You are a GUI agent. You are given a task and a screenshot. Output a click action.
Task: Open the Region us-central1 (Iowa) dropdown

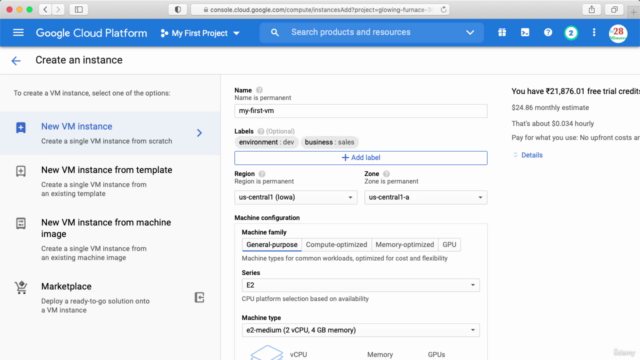(296, 198)
